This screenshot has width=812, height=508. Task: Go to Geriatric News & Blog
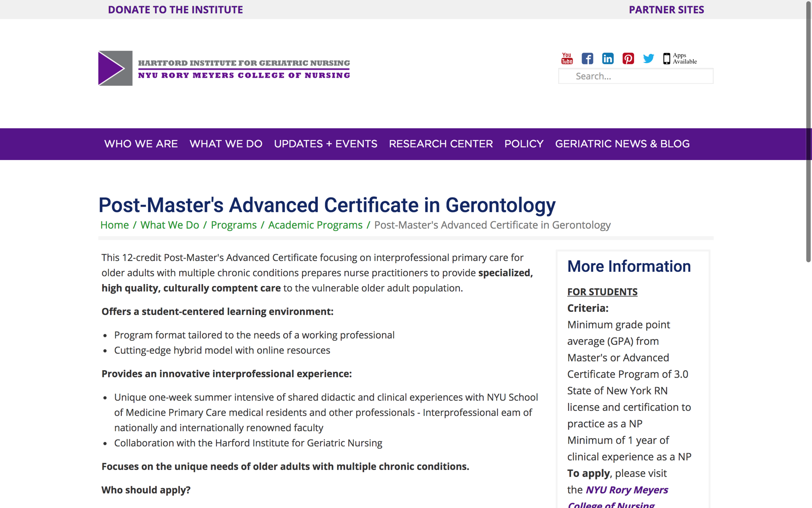pyautogui.click(x=622, y=144)
